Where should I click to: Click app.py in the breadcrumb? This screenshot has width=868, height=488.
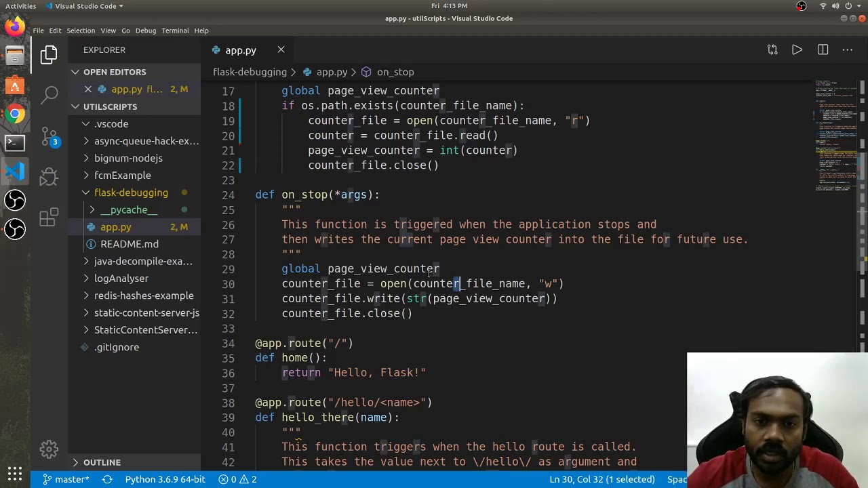coord(332,72)
